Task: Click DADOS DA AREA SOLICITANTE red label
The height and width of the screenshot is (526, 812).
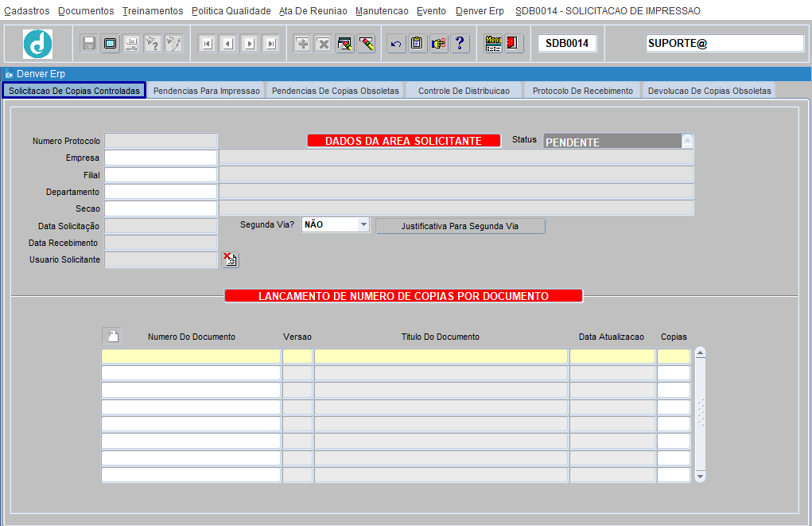Action: [404, 141]
